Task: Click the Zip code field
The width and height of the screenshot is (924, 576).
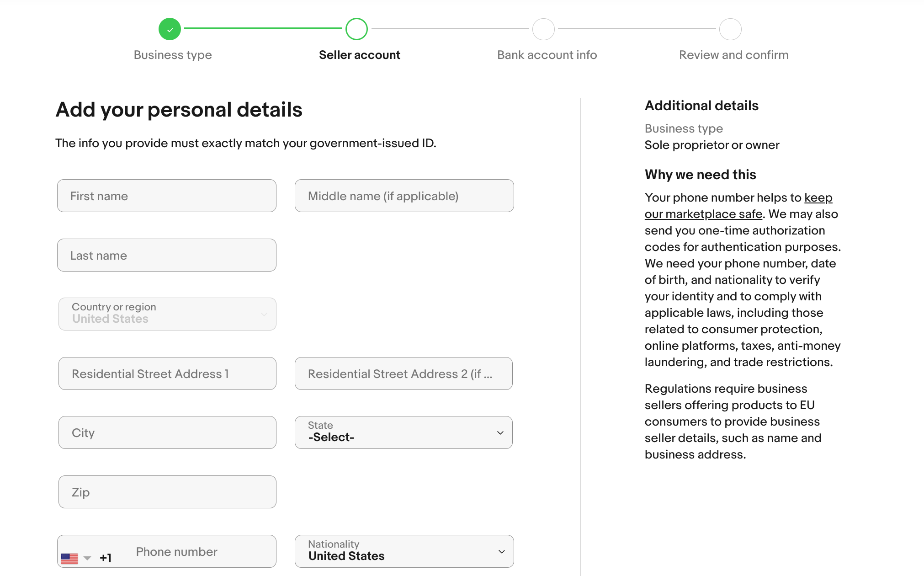Action: [167, 492]
